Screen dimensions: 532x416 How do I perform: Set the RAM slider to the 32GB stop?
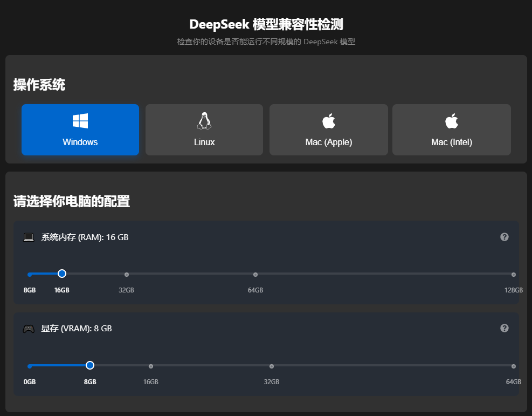click(x=127, y=275)
